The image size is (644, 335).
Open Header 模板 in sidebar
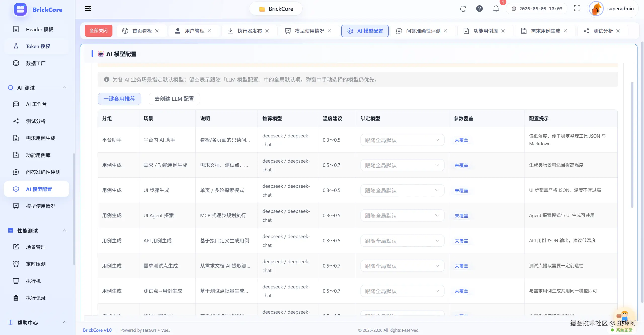[x=36, y=29]
